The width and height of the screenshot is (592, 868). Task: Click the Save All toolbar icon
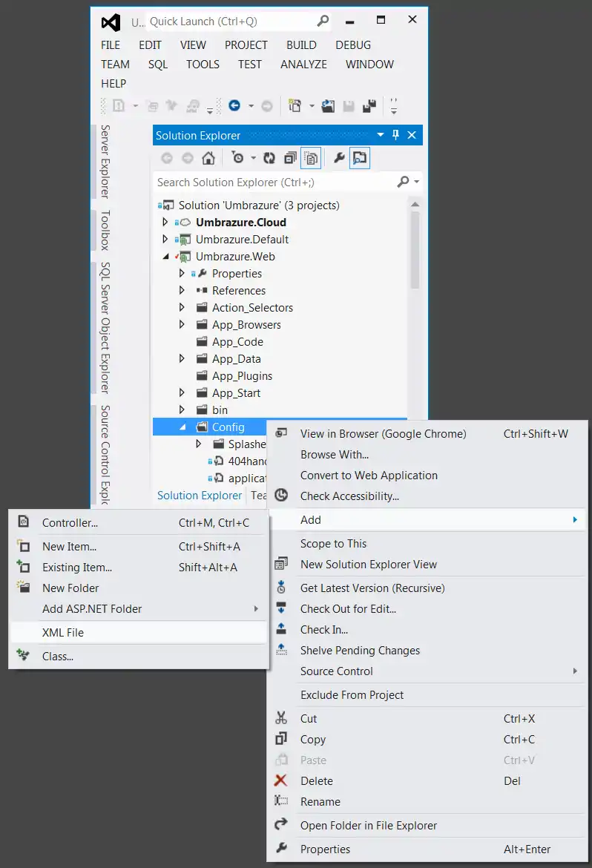pyautogui.click(x=369, y=106)
